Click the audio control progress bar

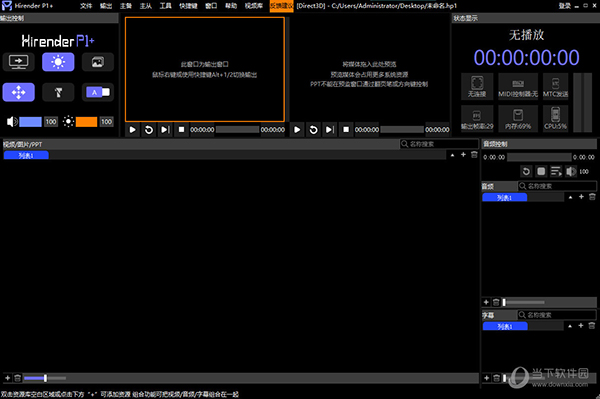(x=539, y=157)
